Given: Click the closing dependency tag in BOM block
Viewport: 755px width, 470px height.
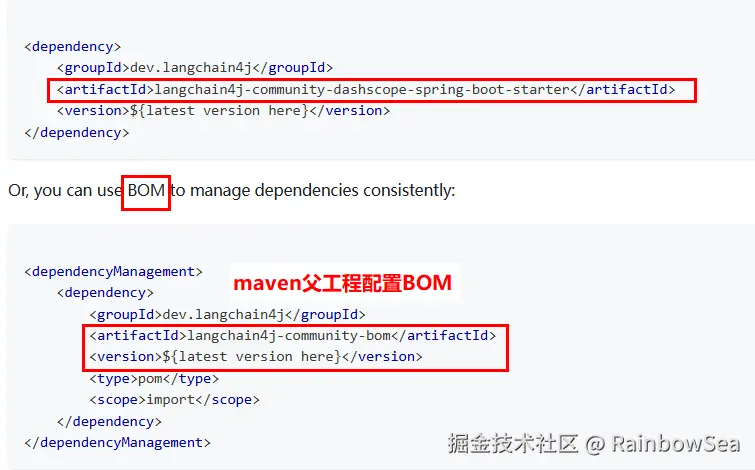Looking at the screenshot, I should (109, 421).
